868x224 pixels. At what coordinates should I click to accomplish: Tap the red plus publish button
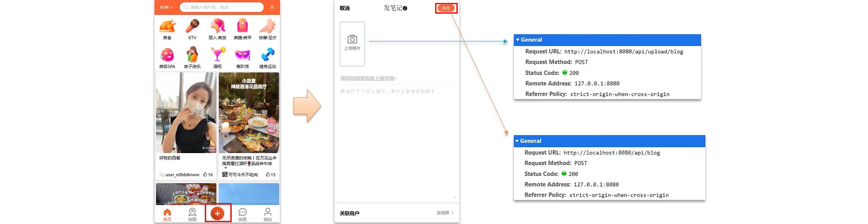[217, 214]
